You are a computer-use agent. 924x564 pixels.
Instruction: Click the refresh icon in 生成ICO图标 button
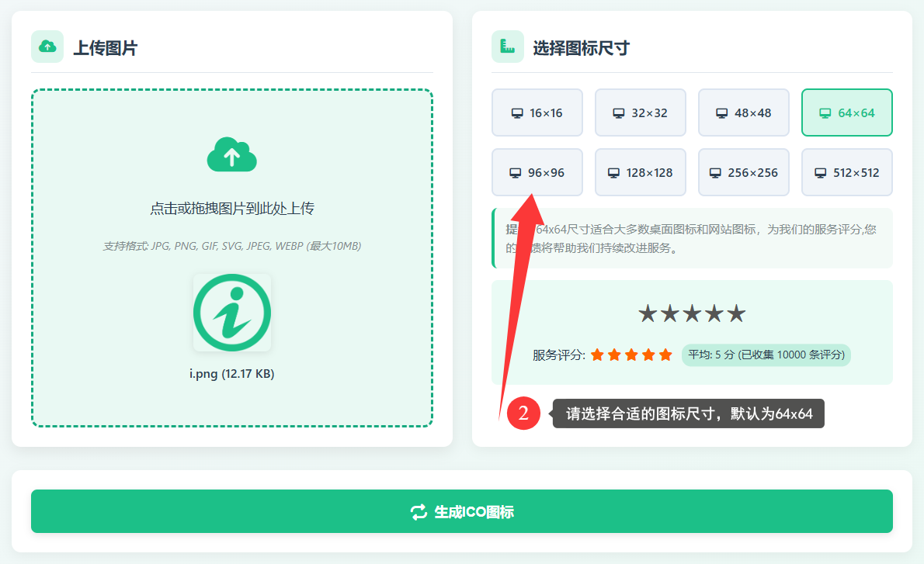point(419,512)
